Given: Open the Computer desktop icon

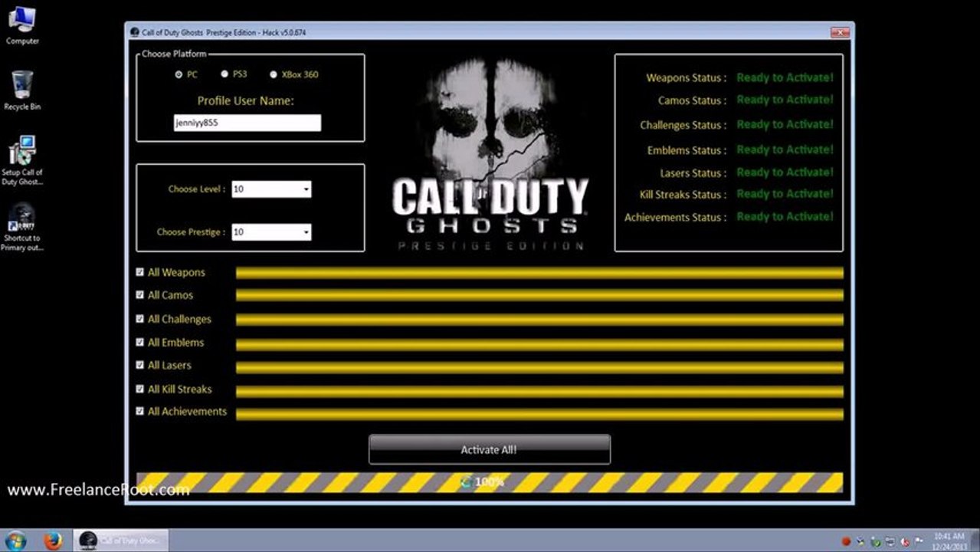Looking at the screenshot, I should (x=22, y=24).
